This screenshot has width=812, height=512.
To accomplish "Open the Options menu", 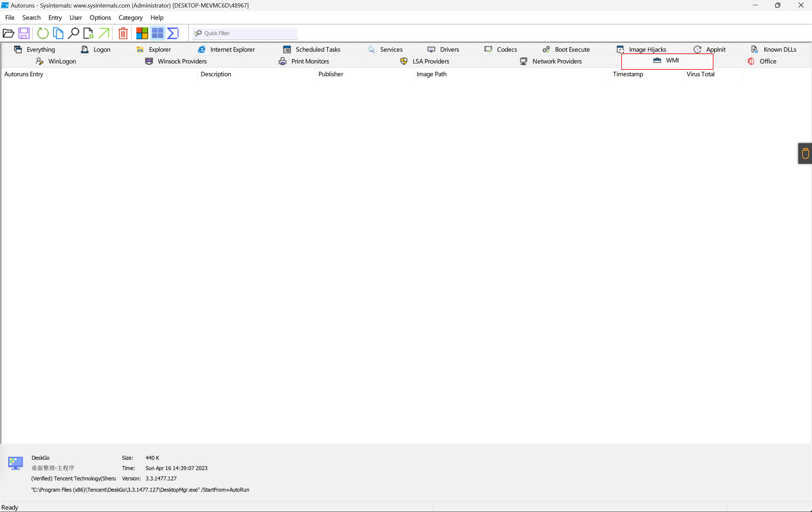I will (100, 18).
